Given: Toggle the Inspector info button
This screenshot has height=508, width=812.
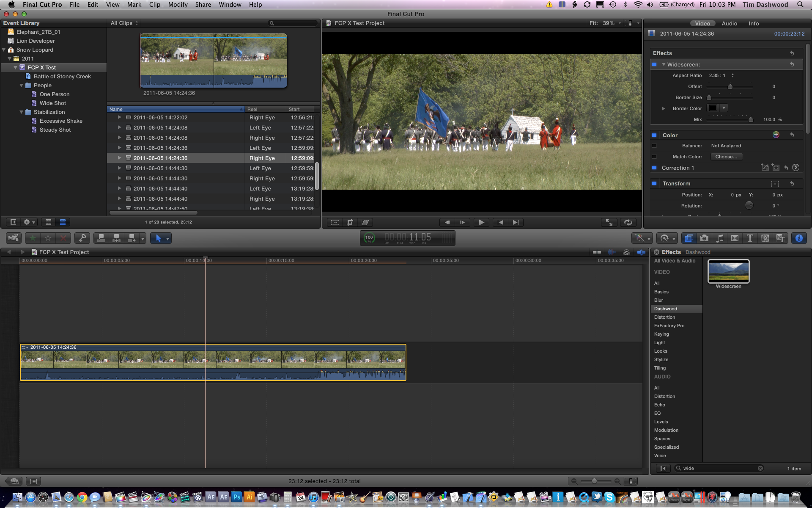Looking at the screenshot, I should coord(799,238).
